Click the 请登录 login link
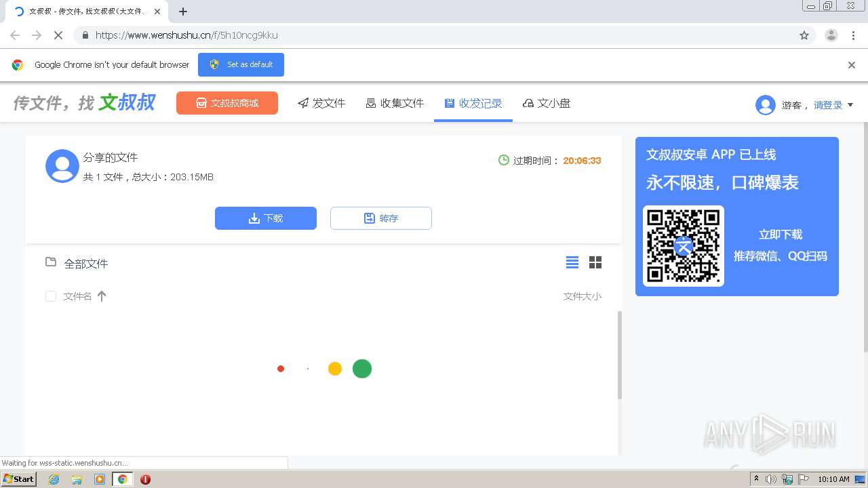868x488 pixels. [x=828, y=105]
